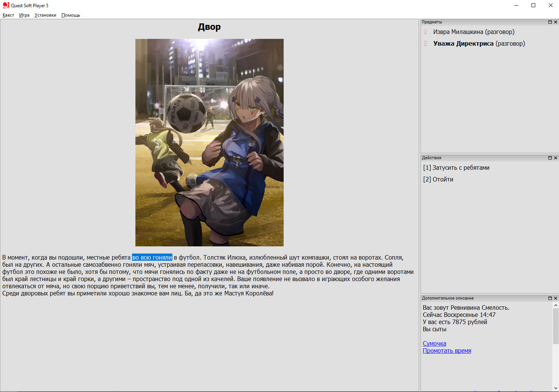This screenshot has height=392, width=559.
Task: Close the Предметы panel
Action: point(556,22)
